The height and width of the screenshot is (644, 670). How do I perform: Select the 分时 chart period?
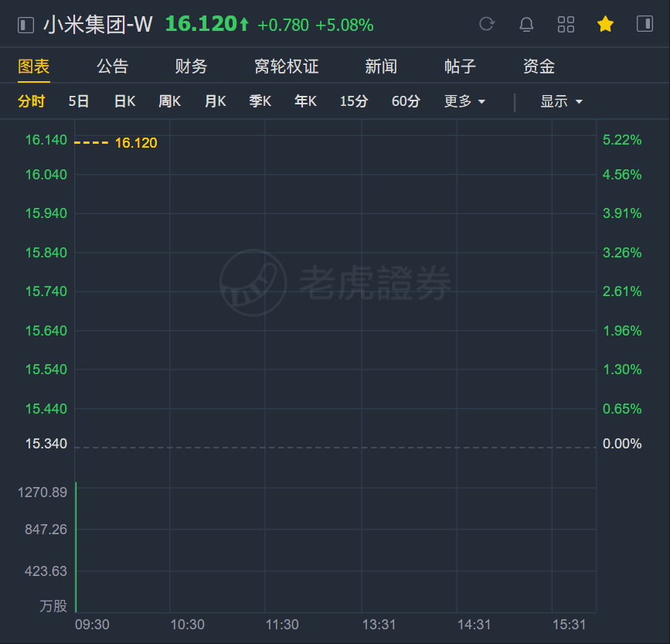tap(31, 101)
